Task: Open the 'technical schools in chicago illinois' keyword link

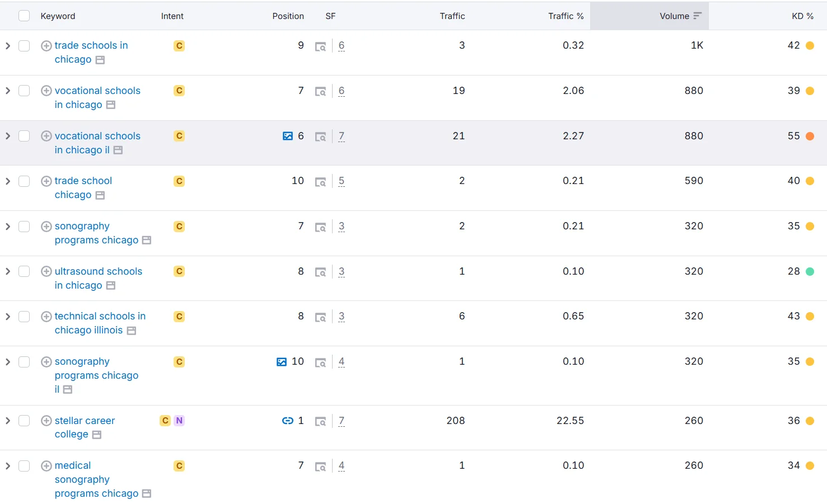Action: click(x=100, y=317)
